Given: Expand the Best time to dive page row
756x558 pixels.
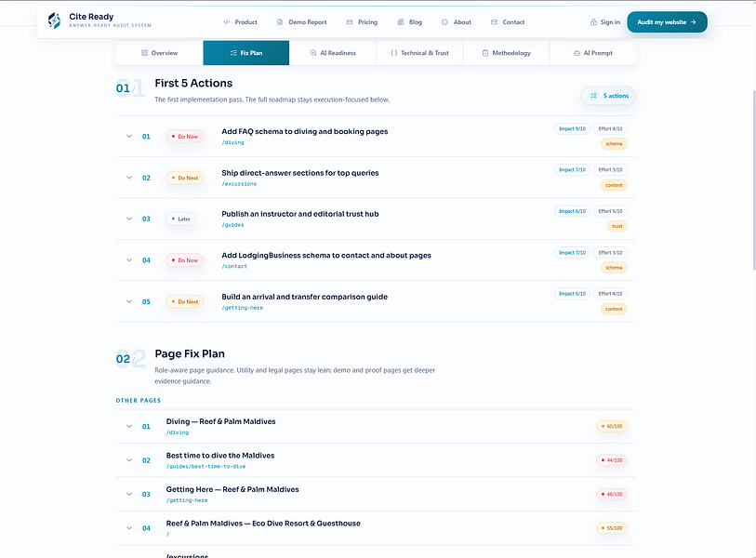Looking at the screenshot, I should [129, 460].
